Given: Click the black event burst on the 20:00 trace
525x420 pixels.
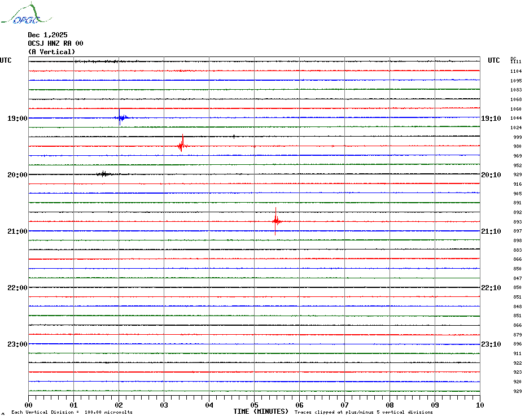Looking at the screenshot, I should (103, 174).
